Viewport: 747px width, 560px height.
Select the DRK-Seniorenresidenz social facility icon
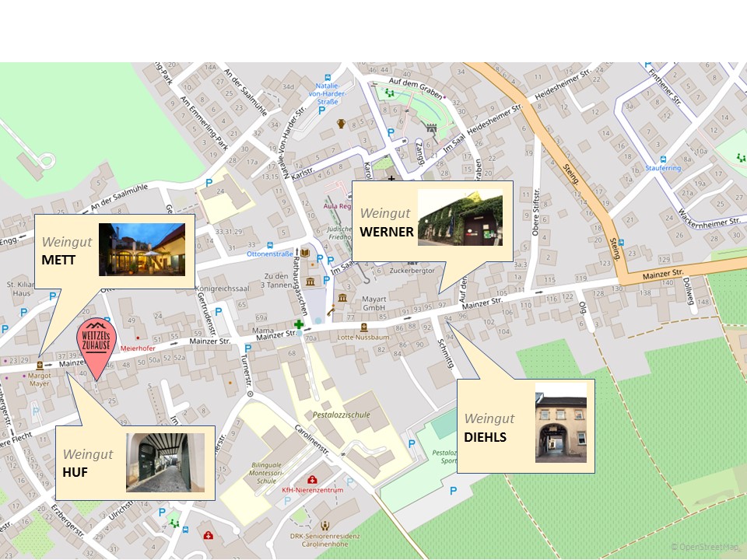coord(325,526)
